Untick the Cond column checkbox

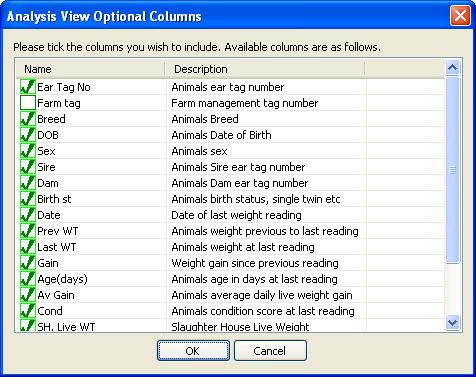point(28,311)
